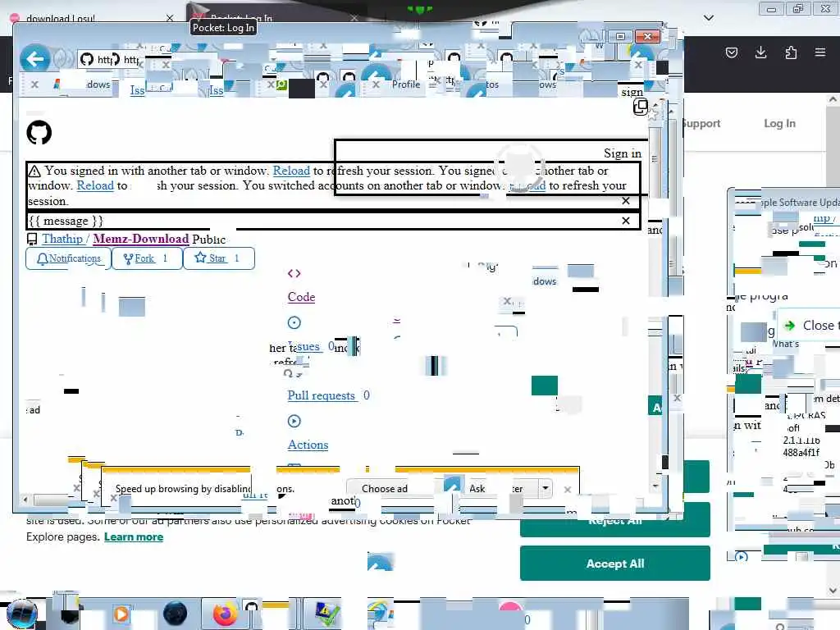The height and width of the screenshot is (630, 840).
Task: Click IE vertical scrollbar down arrow
Action: point(655,486)
